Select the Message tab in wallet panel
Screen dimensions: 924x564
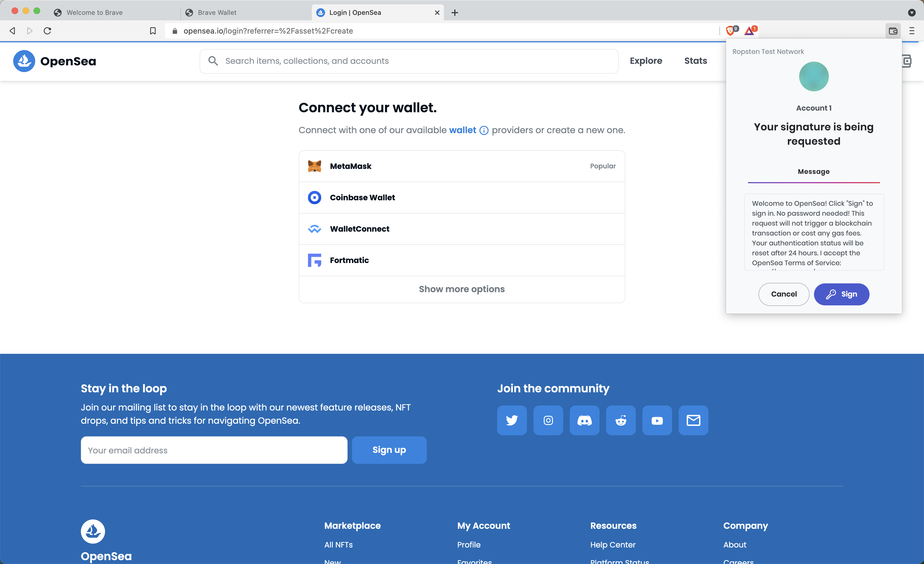[x=813, y=171]
